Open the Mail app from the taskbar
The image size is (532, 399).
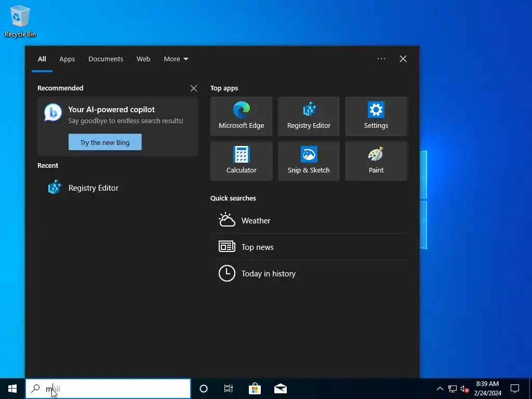(281, 389)
